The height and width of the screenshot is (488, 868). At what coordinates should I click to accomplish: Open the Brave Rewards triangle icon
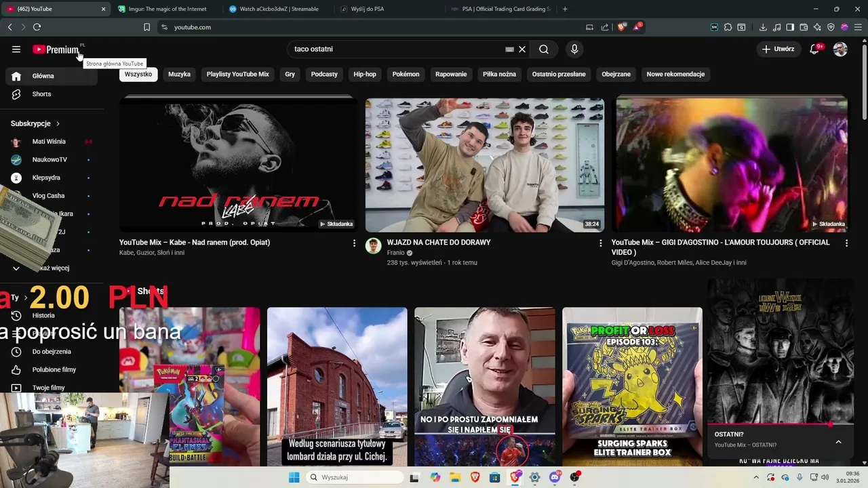[x=637, y=27]
